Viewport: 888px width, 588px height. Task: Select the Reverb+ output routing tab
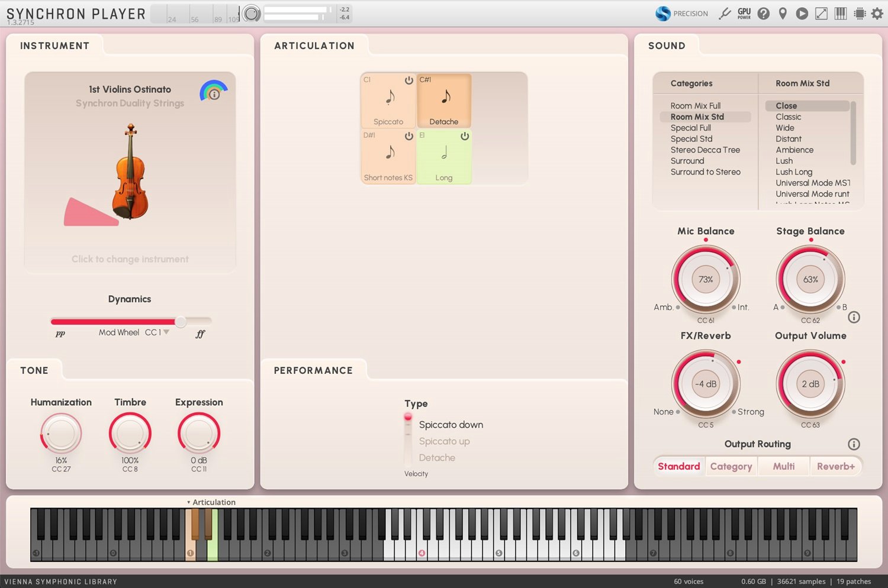pos(835,466)
